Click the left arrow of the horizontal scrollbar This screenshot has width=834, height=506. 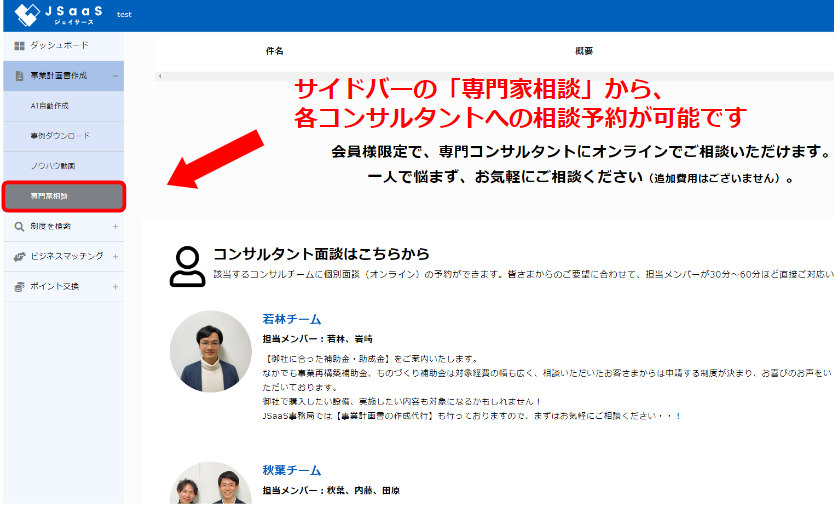(x=160, y=77)
